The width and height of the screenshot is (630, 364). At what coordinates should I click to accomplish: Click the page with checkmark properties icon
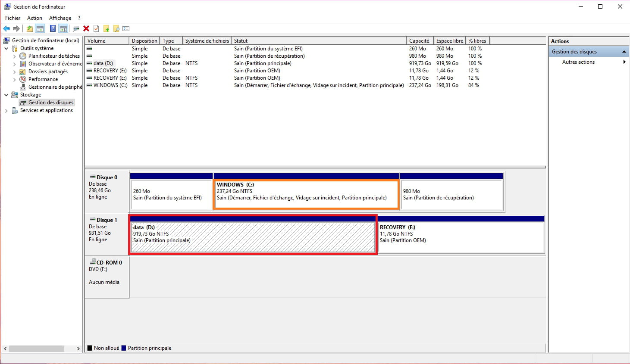click(96, 29)
